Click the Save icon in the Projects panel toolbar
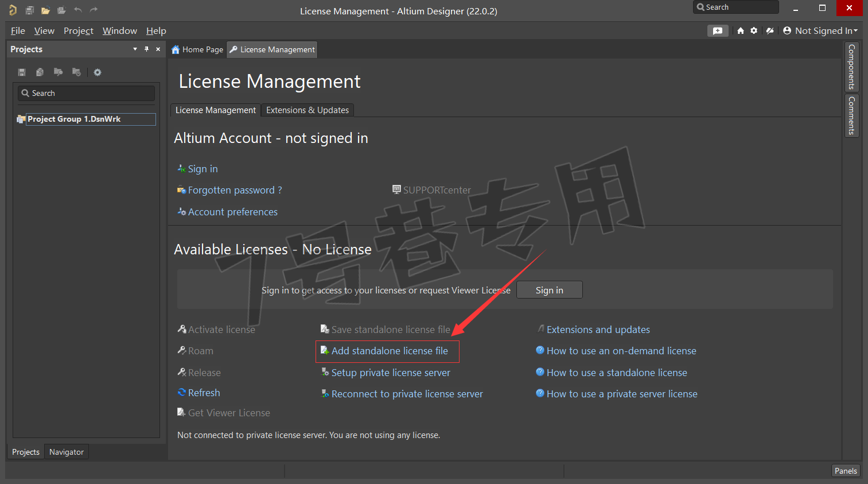 point(22,72)
